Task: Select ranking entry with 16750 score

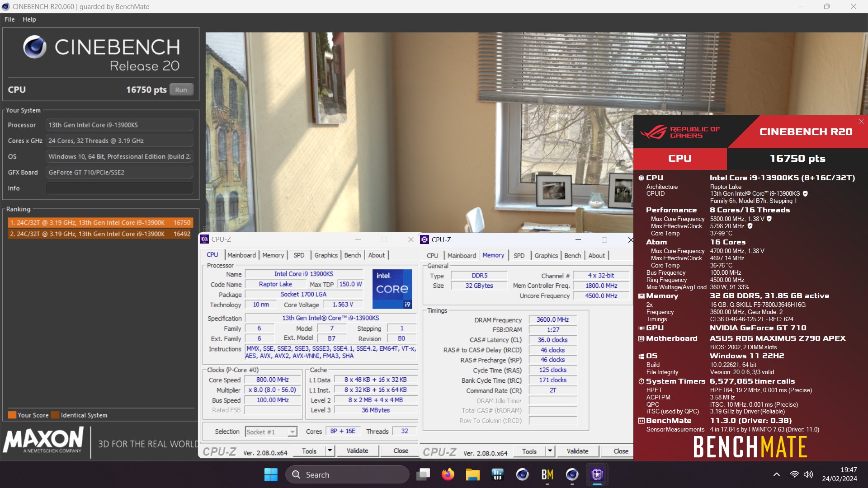Action: click(100, 223)
